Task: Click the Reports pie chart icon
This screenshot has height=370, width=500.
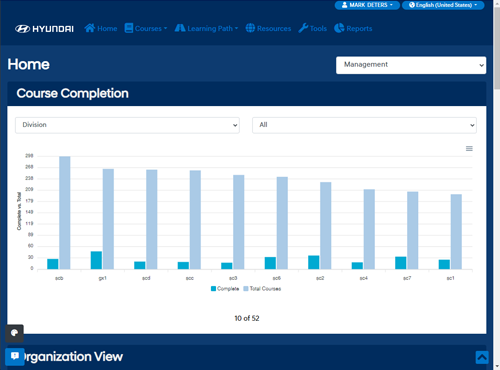Action: [339, 28]
